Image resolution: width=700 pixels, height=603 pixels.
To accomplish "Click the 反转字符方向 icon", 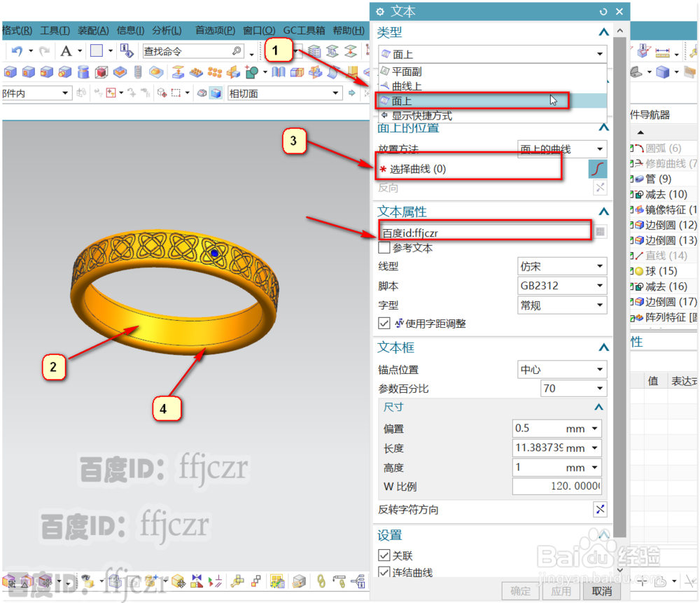I will click(x=600, y=509).
